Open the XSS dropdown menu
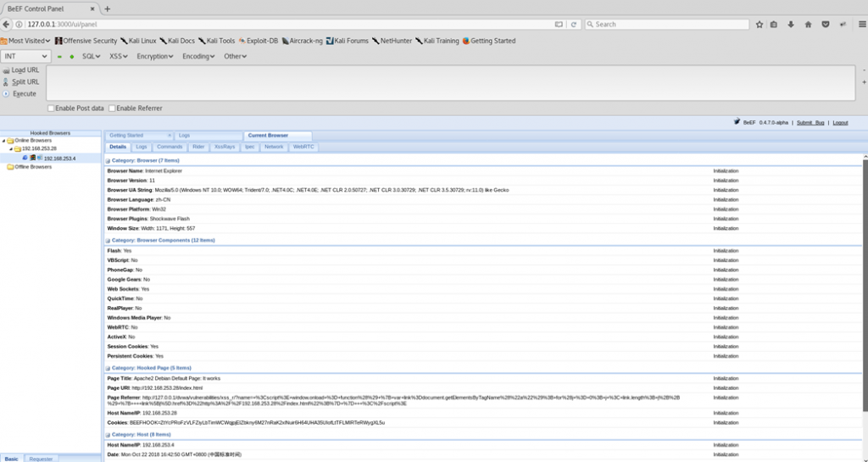The height and width of the screenshot is (462, 868). click(119, 57)
